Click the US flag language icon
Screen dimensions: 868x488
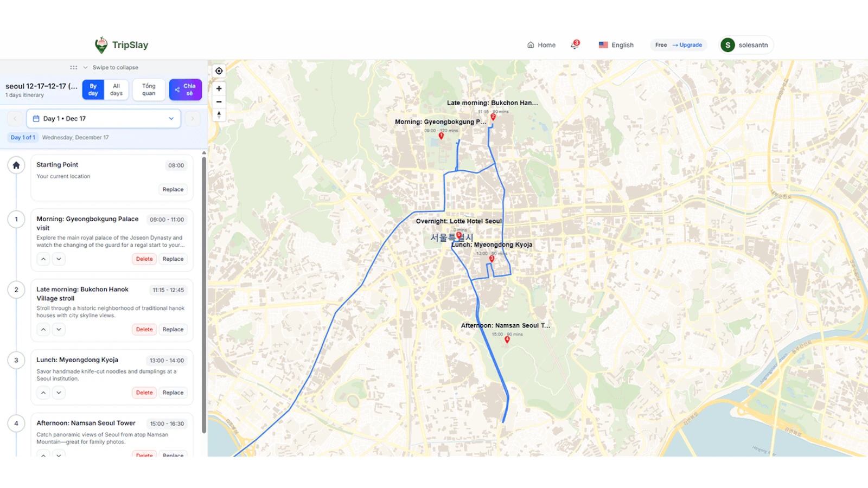pos(603,45)
